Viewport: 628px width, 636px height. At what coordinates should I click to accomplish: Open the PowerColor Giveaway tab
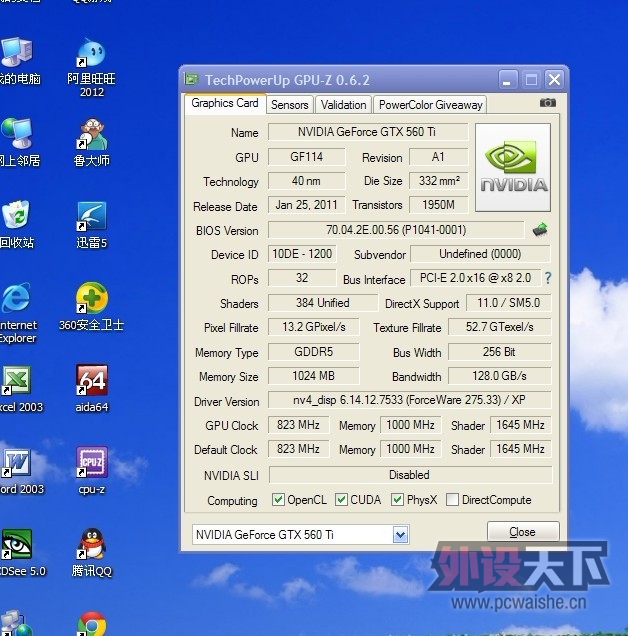(430, 105)
